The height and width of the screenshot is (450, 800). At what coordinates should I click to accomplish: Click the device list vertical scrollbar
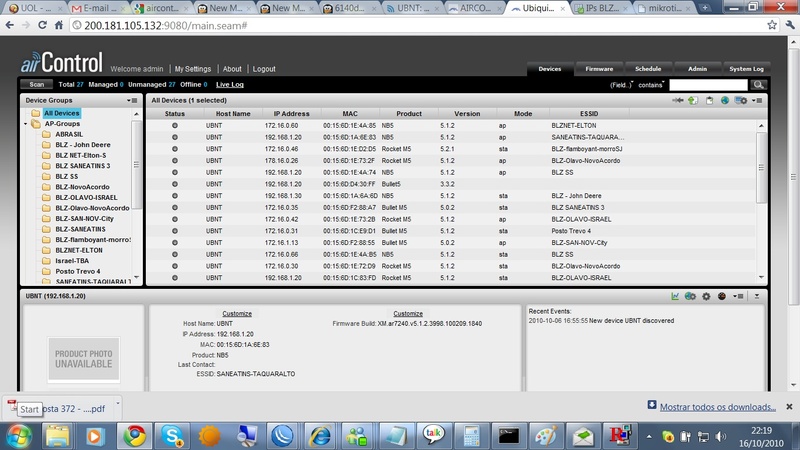pyautogui.click(x=761, y=167)
